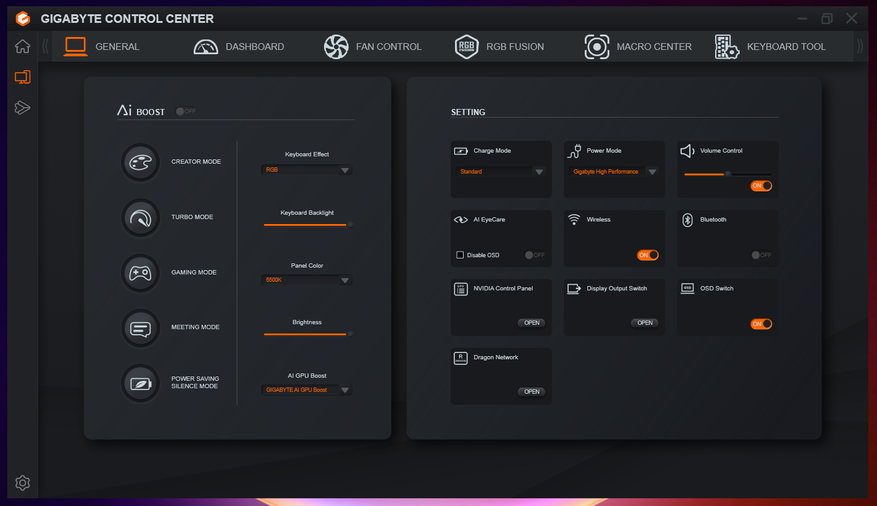Select Meeting Mode label
Viewport: 877px width, 506px height.
pyautogui.click(x=195, y=327)
